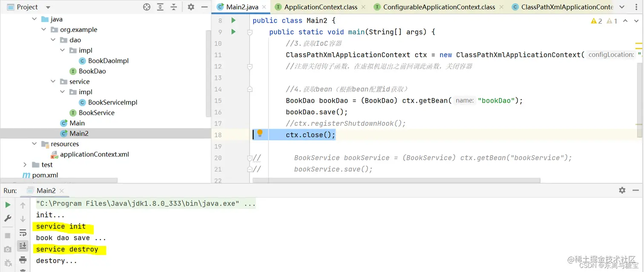Select BookService interface in project tree

pyautogui.click(x=97, y=113)
